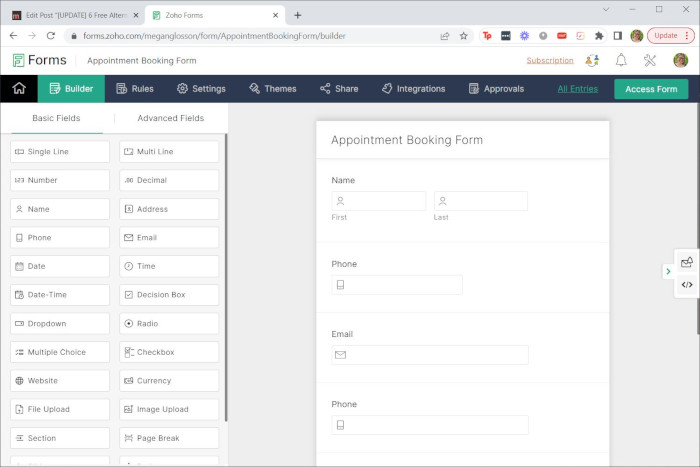Screen dimensions: 700x467
Task: Open the embed code icon on right edge
Action: pyautogui.click(x=687, y=285)
